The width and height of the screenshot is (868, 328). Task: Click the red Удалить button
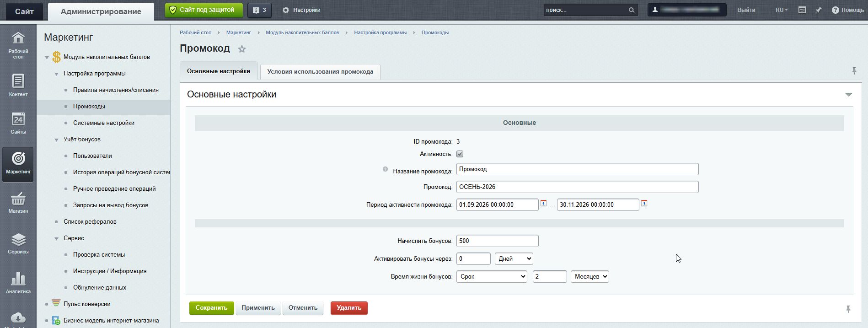pos(349,308)
